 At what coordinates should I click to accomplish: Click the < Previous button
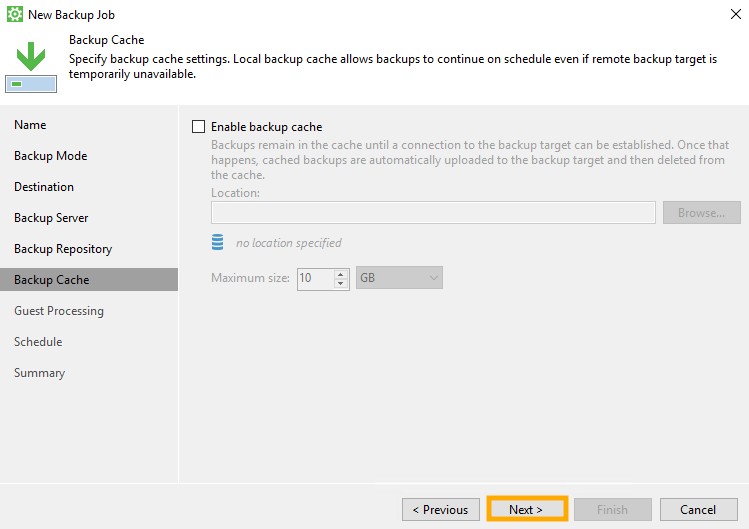point(440,509)
